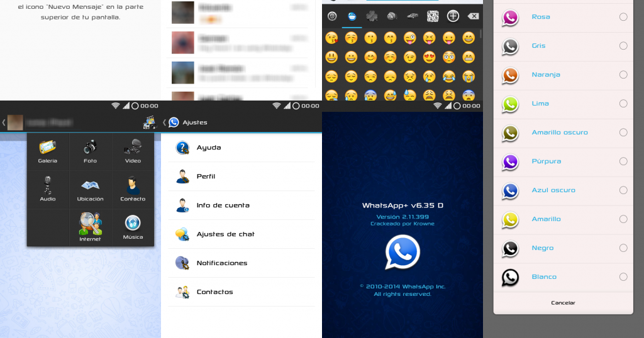Open the Internet search attachment option

pyautogui.click(x=91, y=227)
